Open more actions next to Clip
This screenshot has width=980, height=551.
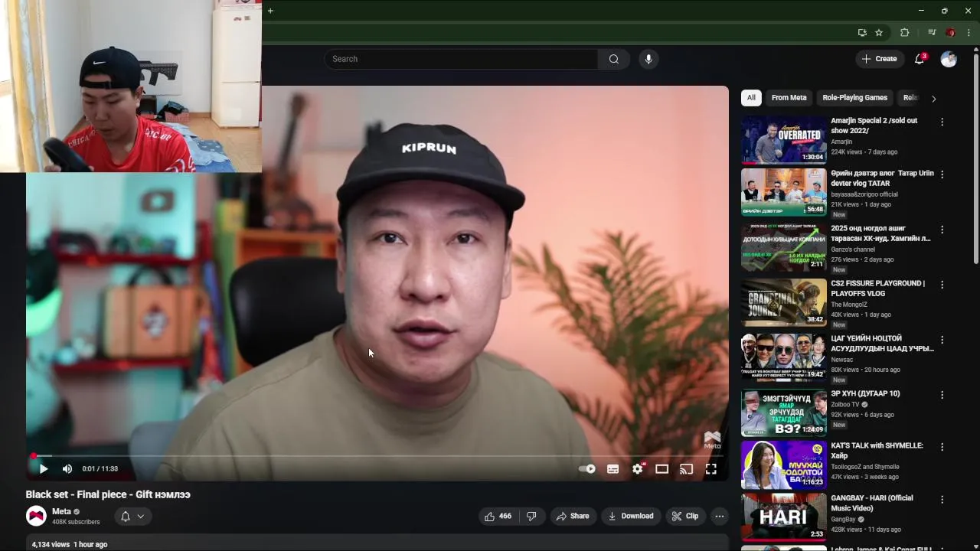[719, 517]
